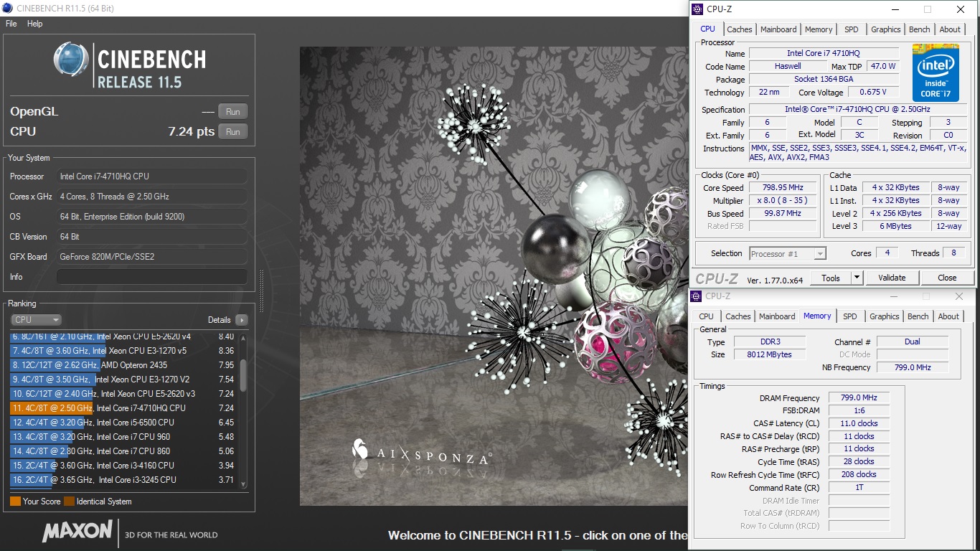Click the Max TDP 47.0 W value
Image resolution: width=980 pixels, height=551 pixels.
(x=882, y=67)
